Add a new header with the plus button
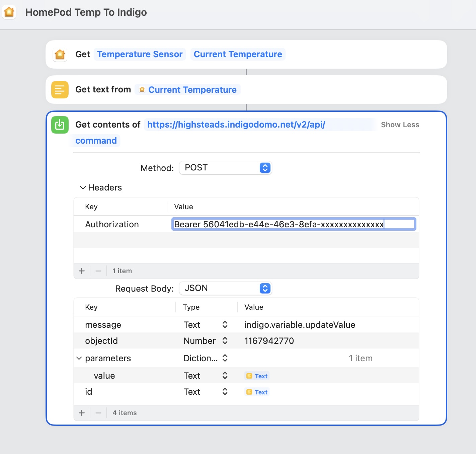 tap(82, 271)
